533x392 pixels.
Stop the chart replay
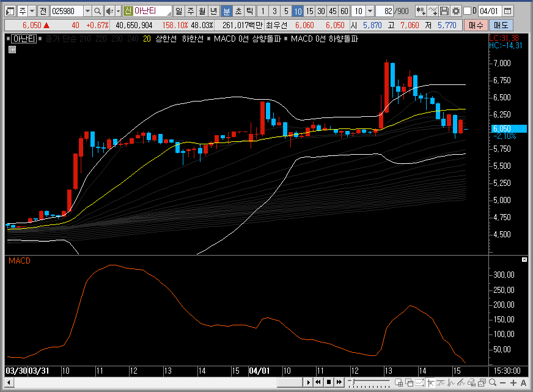(x=329, y=382)
